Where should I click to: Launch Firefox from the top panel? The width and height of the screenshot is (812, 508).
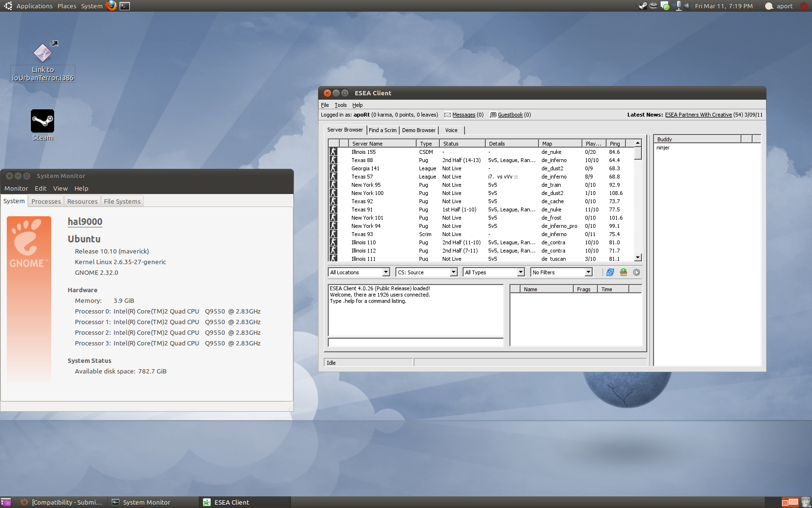tap(111, 6)
